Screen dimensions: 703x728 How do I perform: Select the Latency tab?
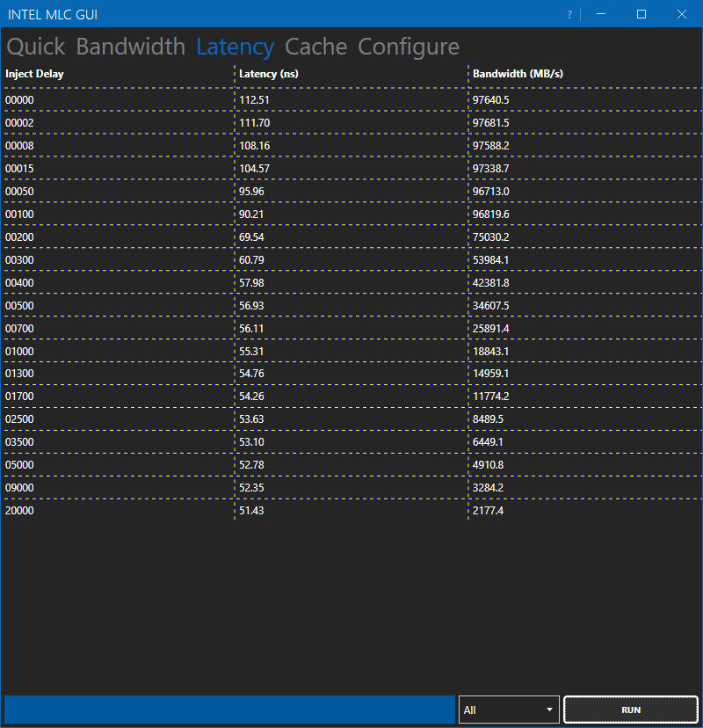pos(236,47)
